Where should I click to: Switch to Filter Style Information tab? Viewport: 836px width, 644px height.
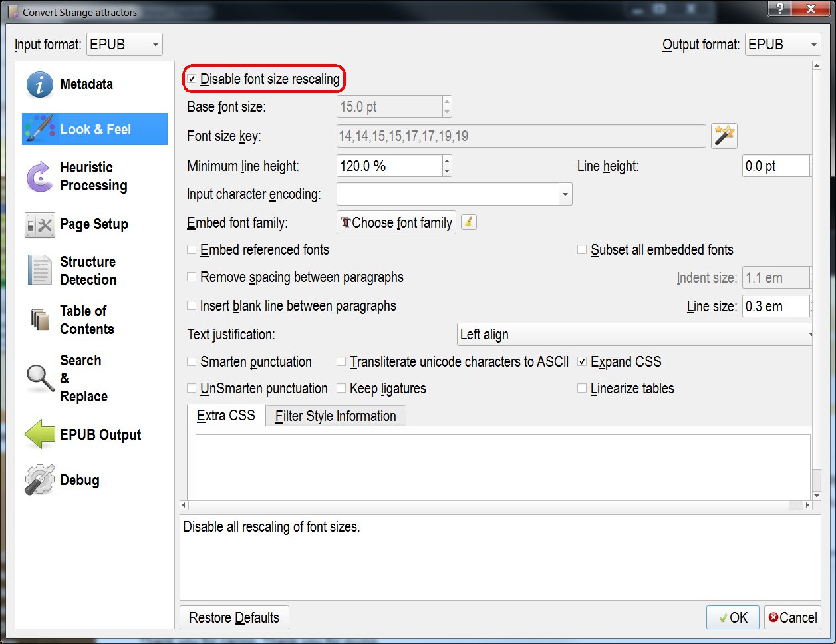[336, 416]
